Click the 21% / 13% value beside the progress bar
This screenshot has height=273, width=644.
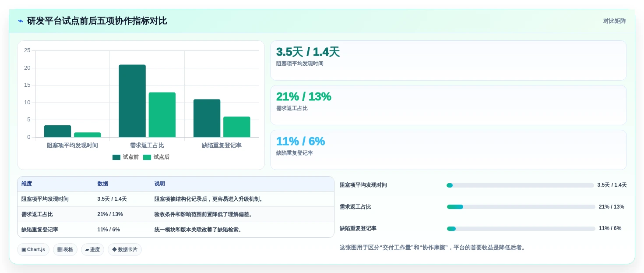pos(612,207)
